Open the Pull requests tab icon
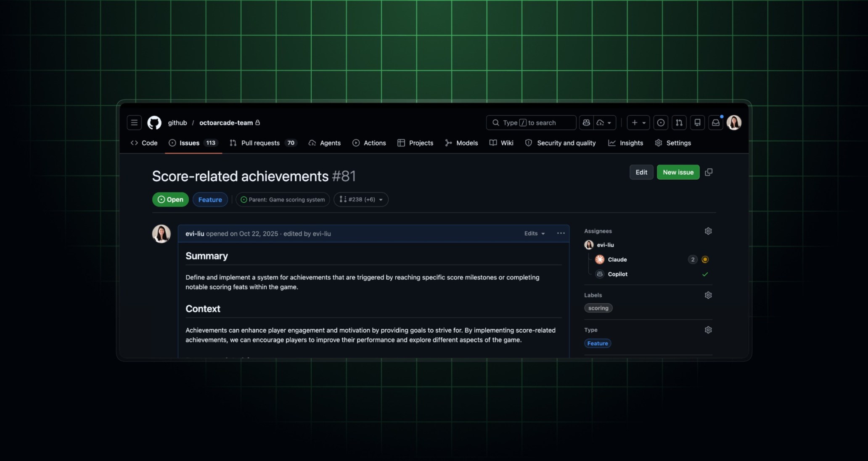The height and width of the screenshot is (461, 868). coord(233,143)
